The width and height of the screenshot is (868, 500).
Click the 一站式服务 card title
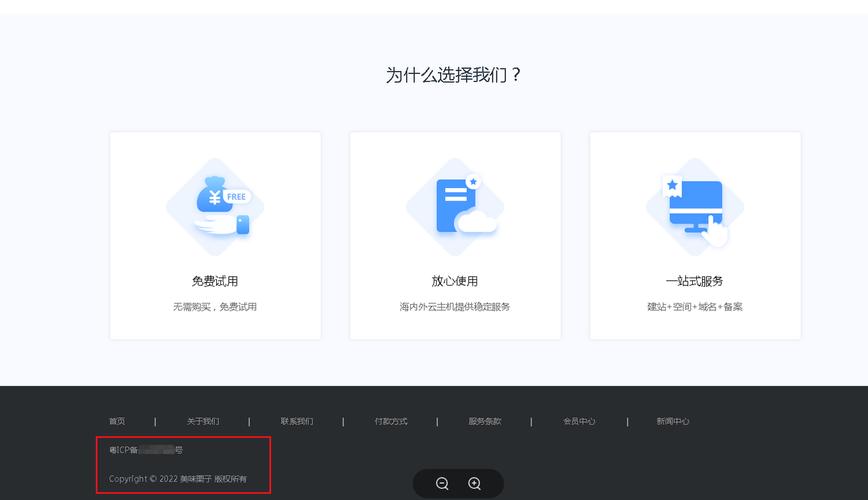[694, 281]
